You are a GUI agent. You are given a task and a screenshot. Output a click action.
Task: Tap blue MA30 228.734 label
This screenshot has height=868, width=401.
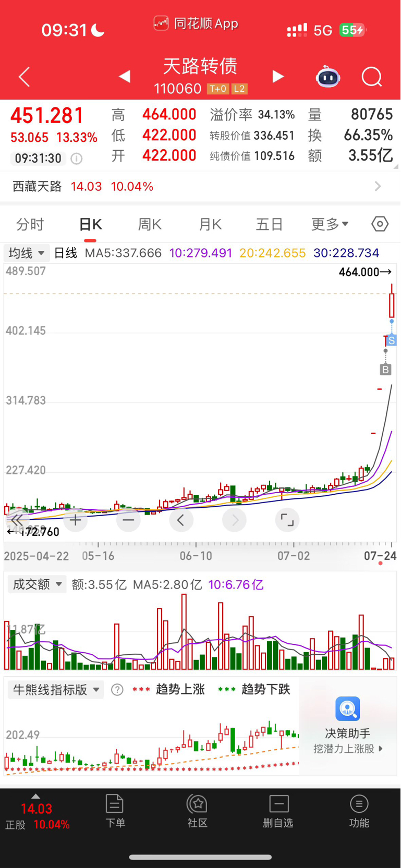[346, 253]
